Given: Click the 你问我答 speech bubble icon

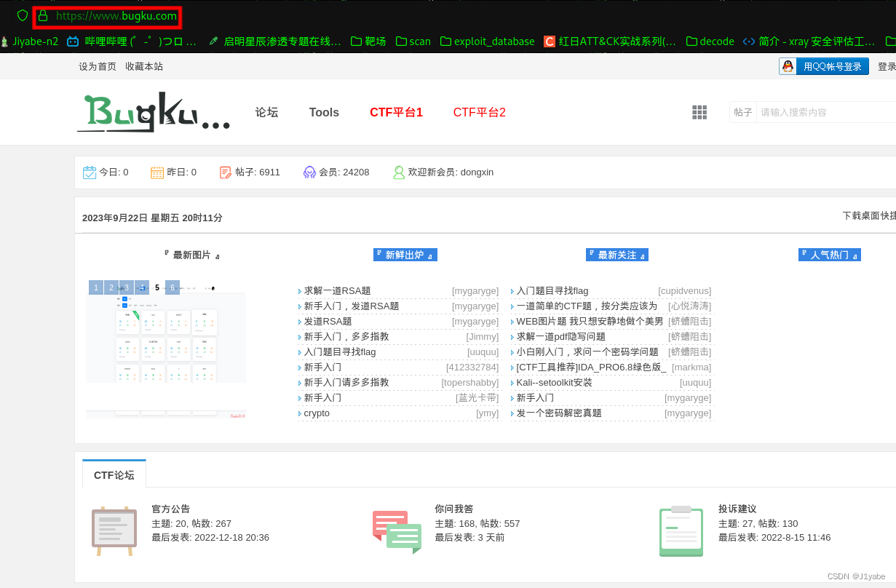Looking at the screenshot, I should pyautogui.click(x=397, y=531).
